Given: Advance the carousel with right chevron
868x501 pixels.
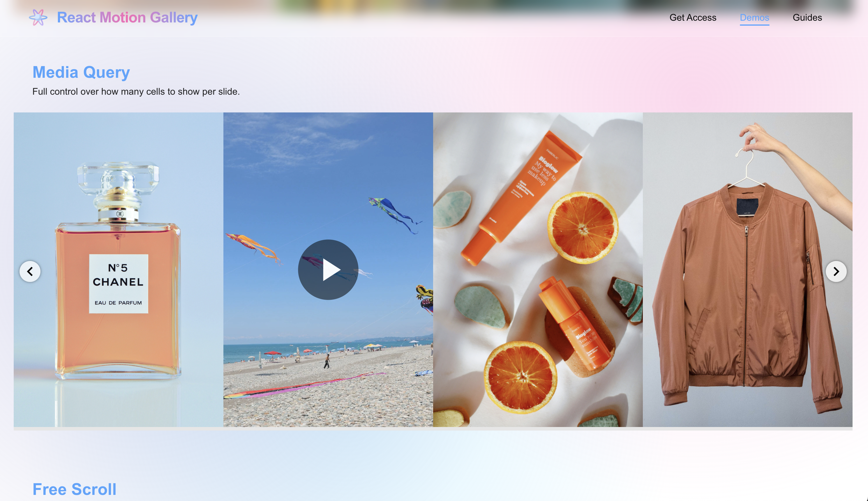Looking at the screenshot, I should [836, 271].
